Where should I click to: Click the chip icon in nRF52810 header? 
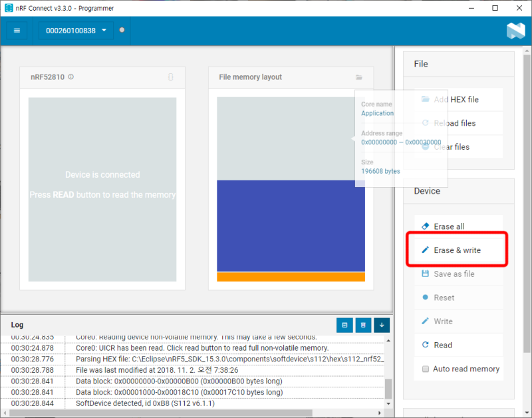pyautogui.click(x=171, y=77)
